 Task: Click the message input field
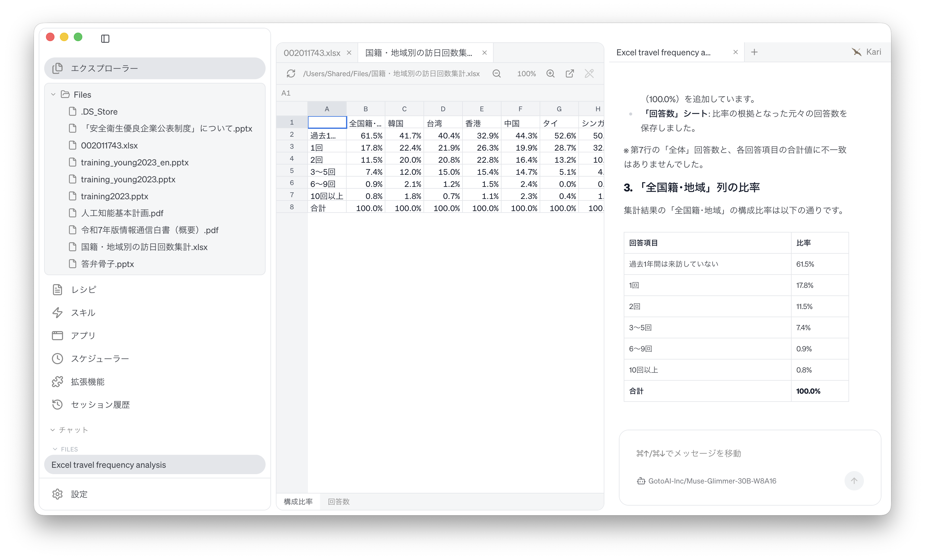tap(749, 453)
